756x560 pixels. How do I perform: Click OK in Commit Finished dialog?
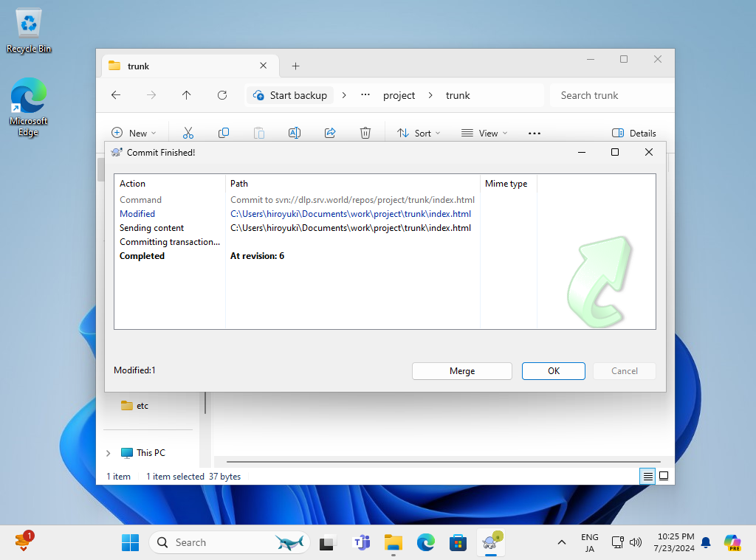click(x=554, y=371)
